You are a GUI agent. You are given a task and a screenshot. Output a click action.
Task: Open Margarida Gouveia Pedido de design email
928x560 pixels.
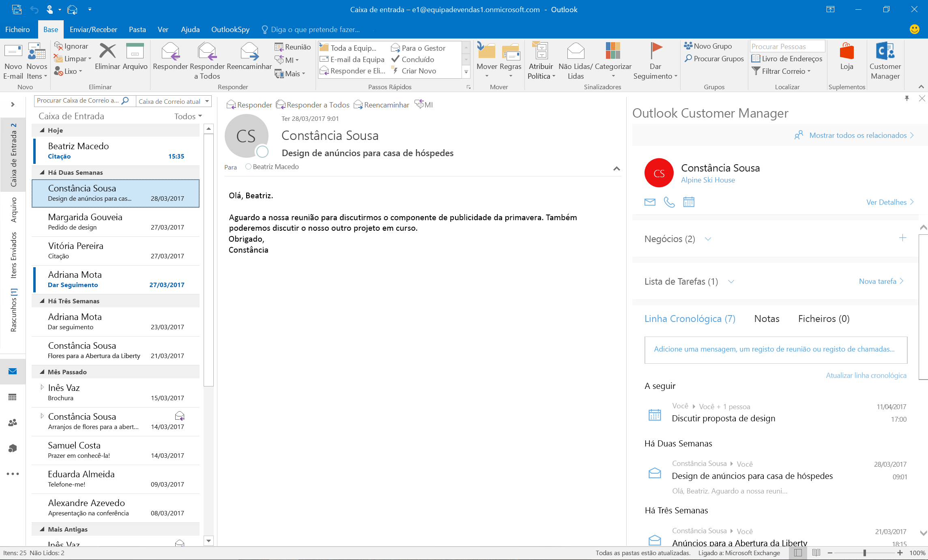(116, 222)
